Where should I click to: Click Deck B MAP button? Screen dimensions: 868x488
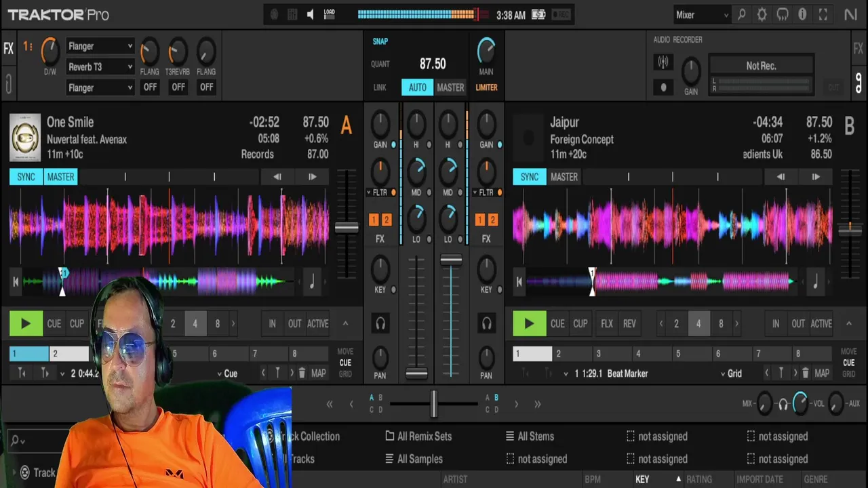(822, 373)
